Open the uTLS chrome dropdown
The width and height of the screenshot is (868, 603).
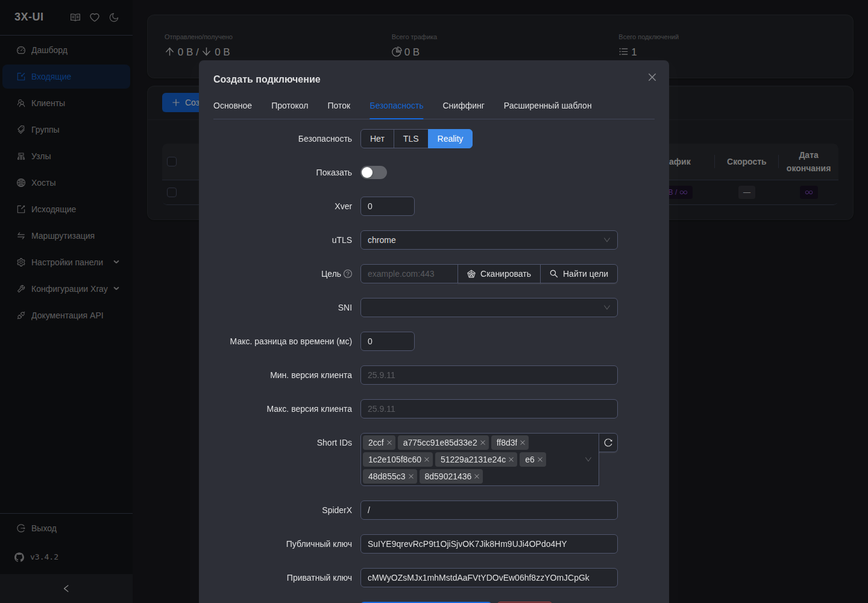(489, 240)
